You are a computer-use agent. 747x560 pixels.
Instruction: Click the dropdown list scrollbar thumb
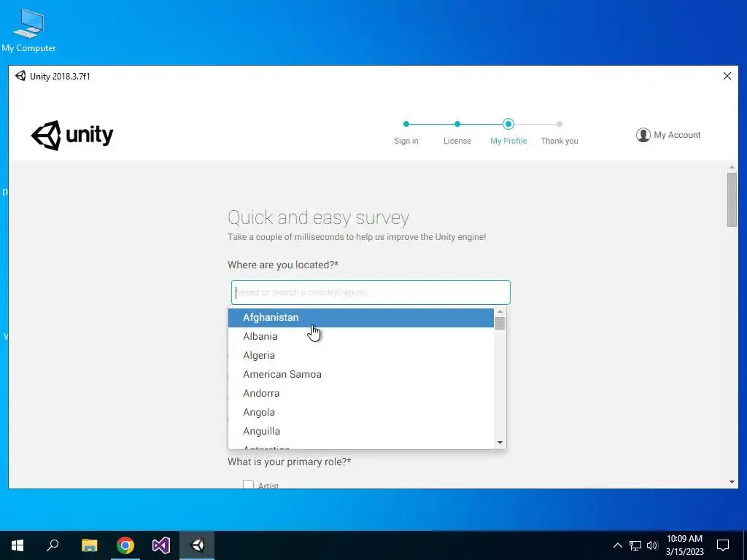click(500, 323)
